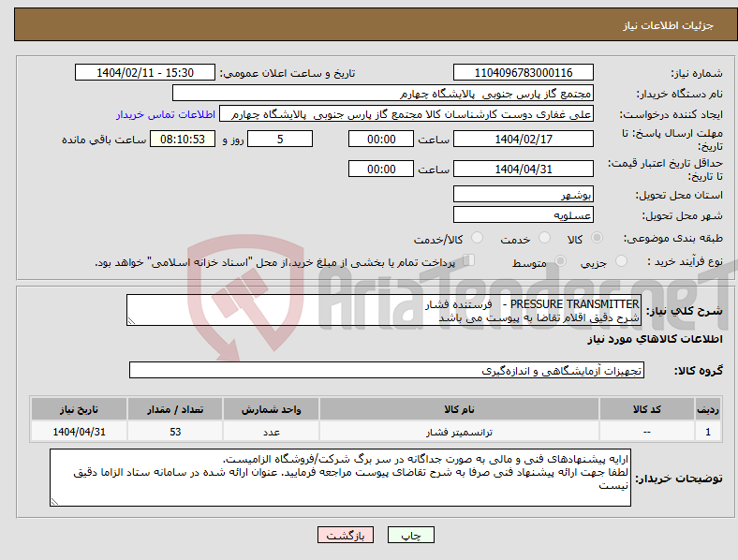
Task: Click the نام کالا column header
Action: [x=459, y=409]
